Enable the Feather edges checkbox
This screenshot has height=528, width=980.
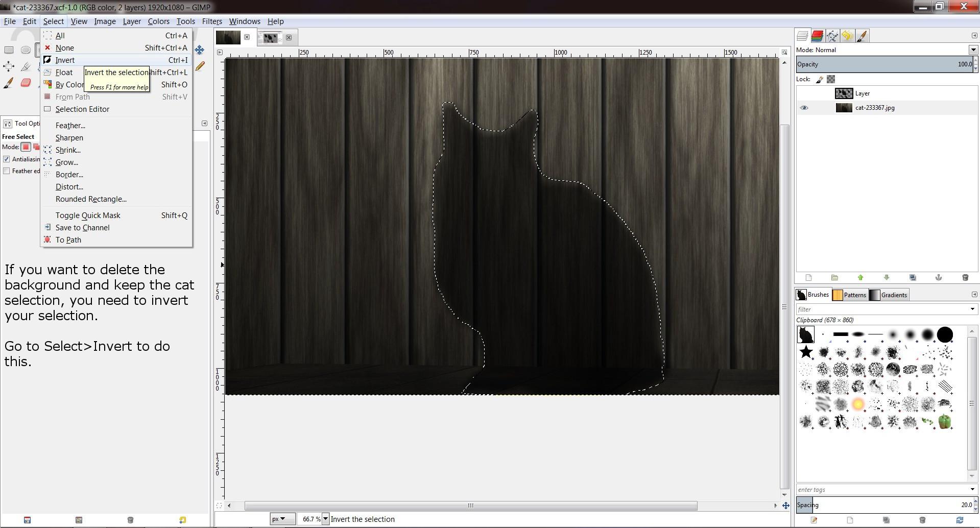(7, 171)
